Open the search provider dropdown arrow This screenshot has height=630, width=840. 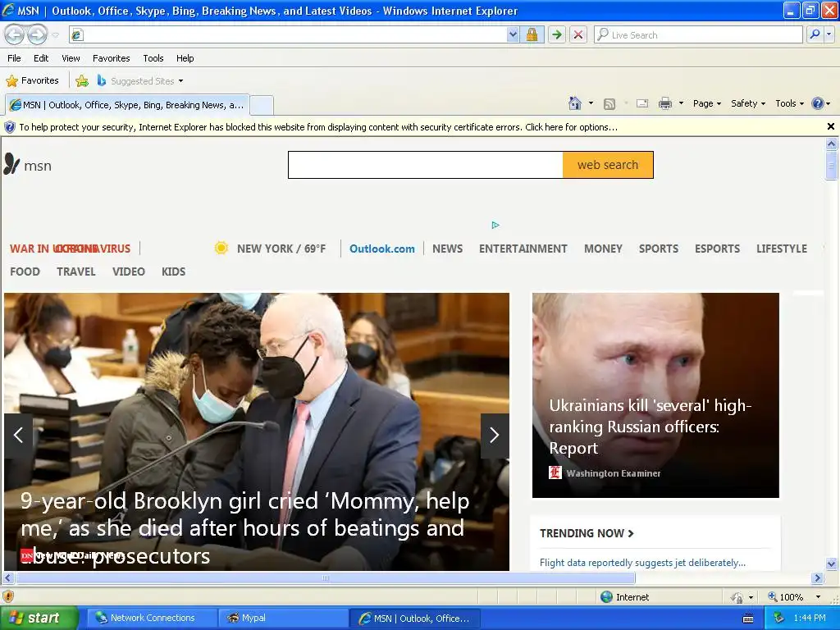(x=829, y=34)
